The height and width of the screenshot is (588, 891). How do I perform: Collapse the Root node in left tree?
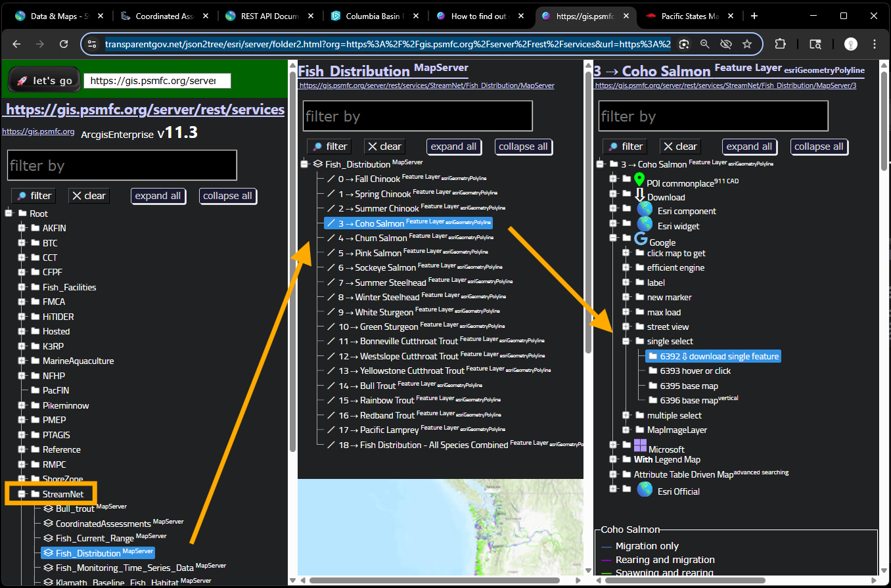point(9,214)
